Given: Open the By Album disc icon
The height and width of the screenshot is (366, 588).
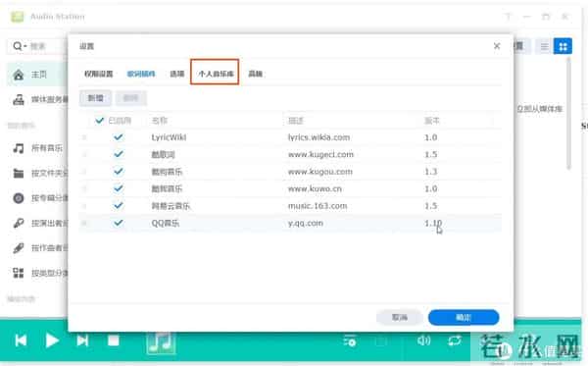Looking at the screenshot, I should coord(19,198).
